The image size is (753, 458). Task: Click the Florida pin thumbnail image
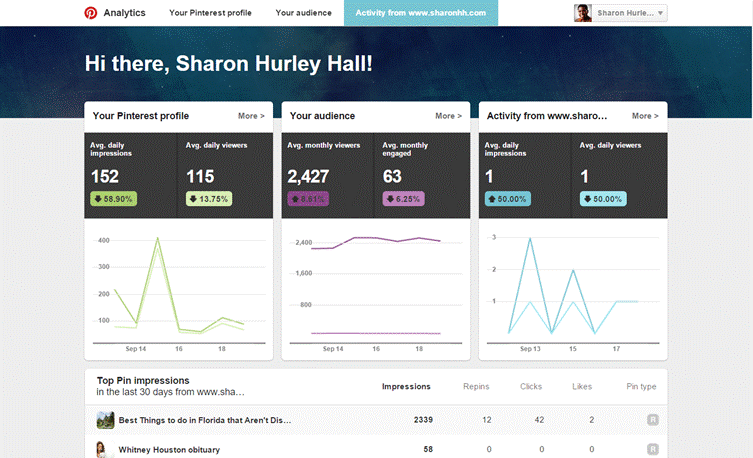click(x=103, y=421)
